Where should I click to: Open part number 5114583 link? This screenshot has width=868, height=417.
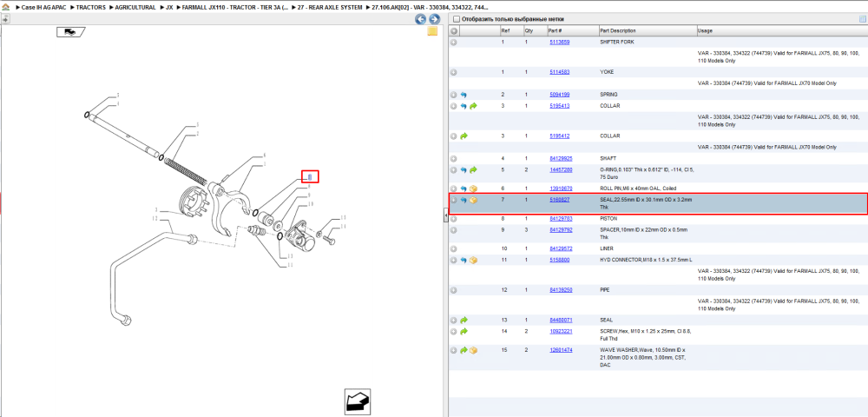pos(559,72)
